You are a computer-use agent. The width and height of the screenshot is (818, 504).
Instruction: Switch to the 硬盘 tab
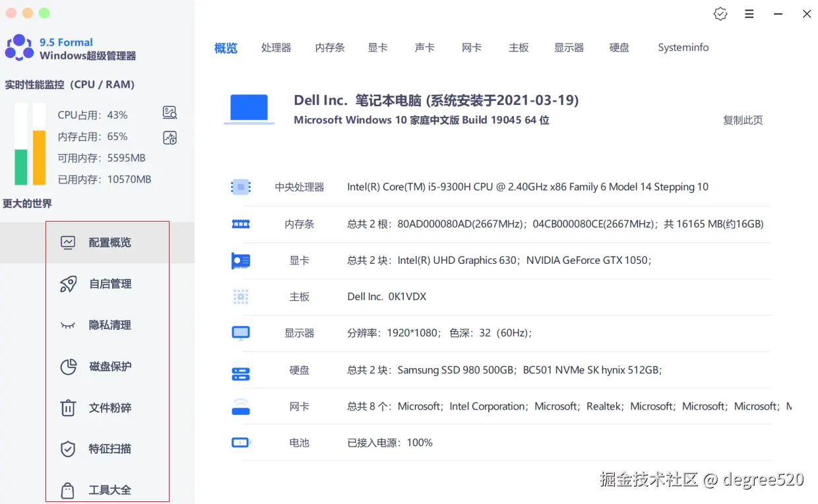coord(619,47)
